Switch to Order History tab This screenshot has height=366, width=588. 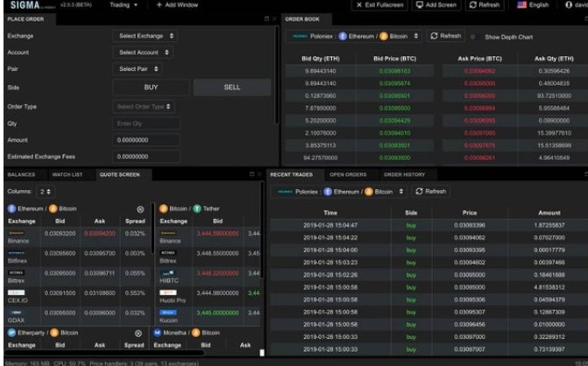[404, 174]
